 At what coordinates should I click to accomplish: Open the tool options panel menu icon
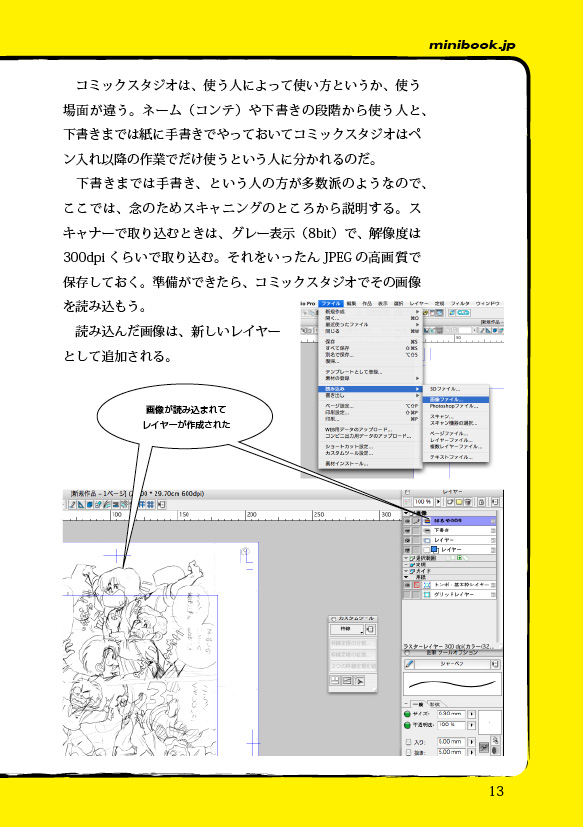pos(495,664)
